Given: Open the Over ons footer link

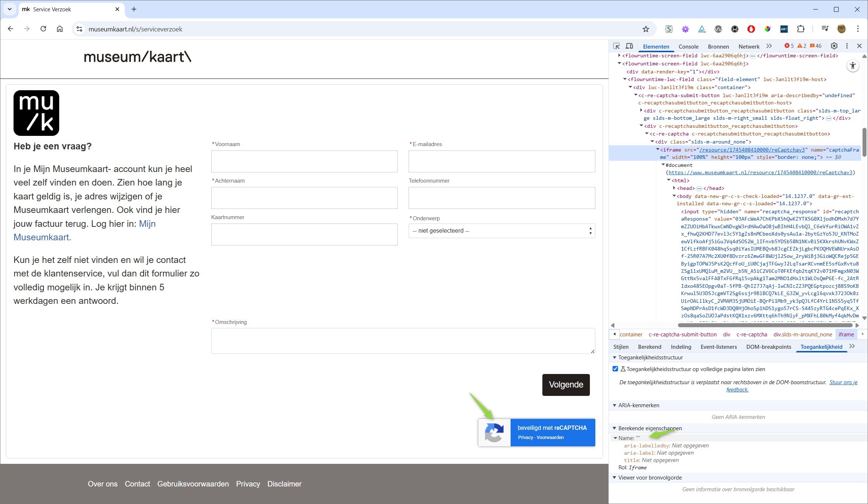Looking at the screenshot, I should 103,484.
